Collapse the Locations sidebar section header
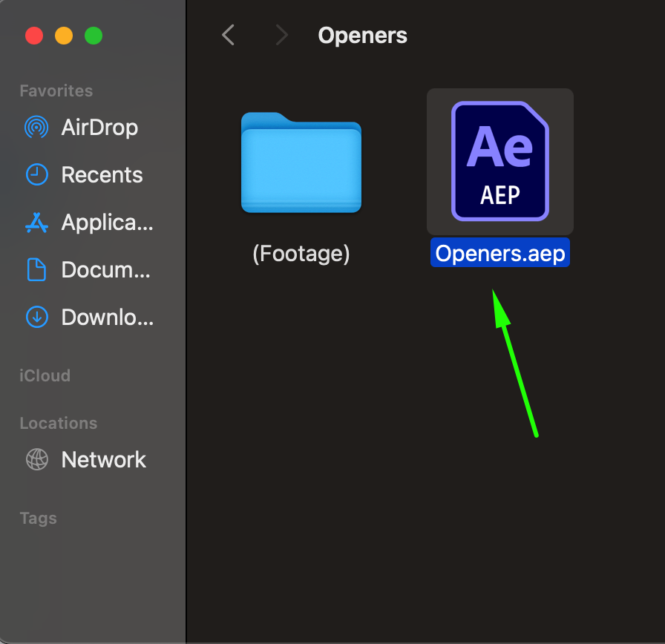The image size is (665, 644). pyautogui.click(x=58, y=423)
